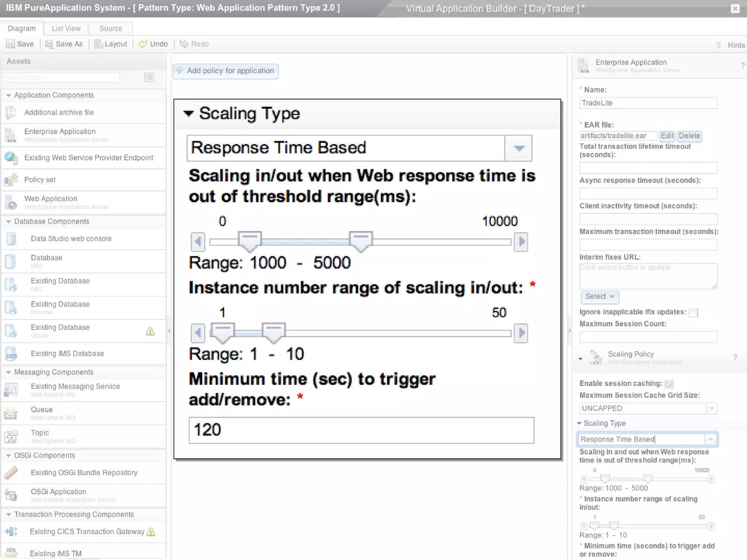The width and height of the screenshot is (747, 560).
Task: Switch to the List View tab
Action: point(66,28)
